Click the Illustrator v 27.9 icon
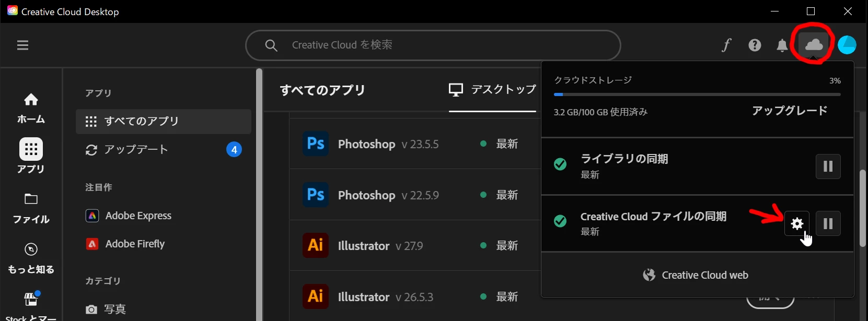Viewport: 868px width, 321px height. coord(316,245)
